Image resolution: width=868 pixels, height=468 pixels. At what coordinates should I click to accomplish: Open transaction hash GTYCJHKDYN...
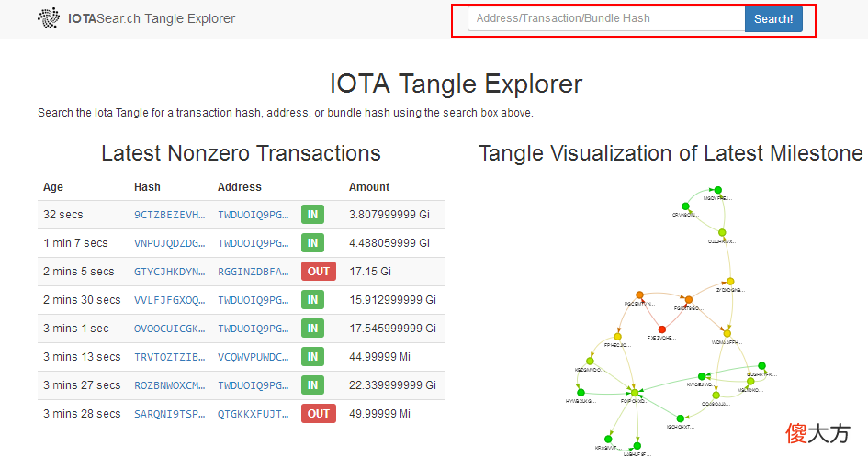[169, 272]
